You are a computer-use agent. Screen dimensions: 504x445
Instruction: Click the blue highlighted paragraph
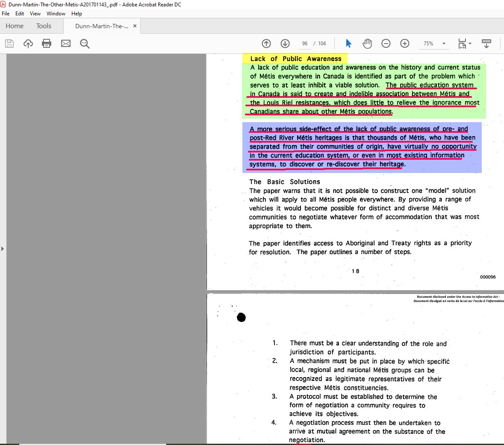pos(362,147)
